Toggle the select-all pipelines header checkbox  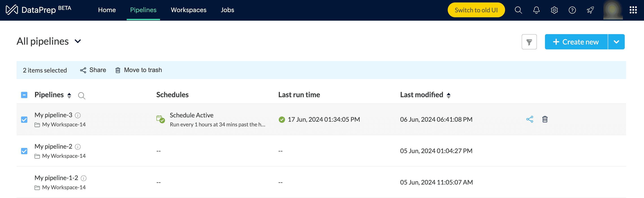[24, 95]
